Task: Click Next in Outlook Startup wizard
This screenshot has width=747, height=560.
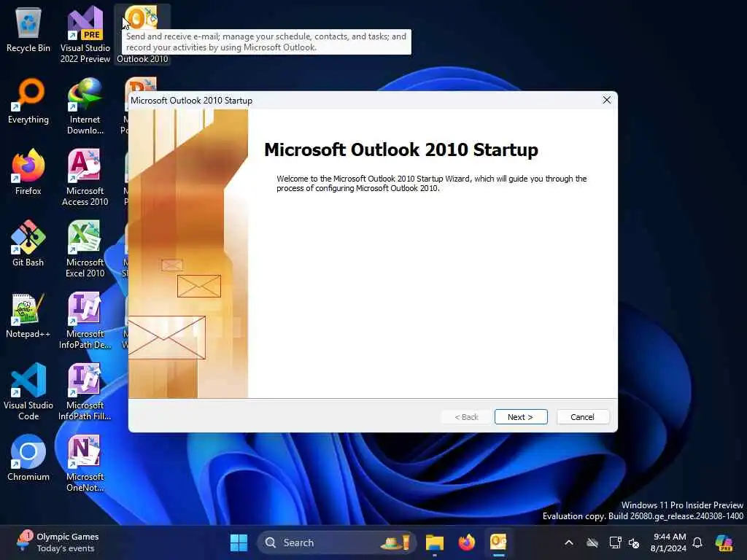Action: click(x=521, y=416)
